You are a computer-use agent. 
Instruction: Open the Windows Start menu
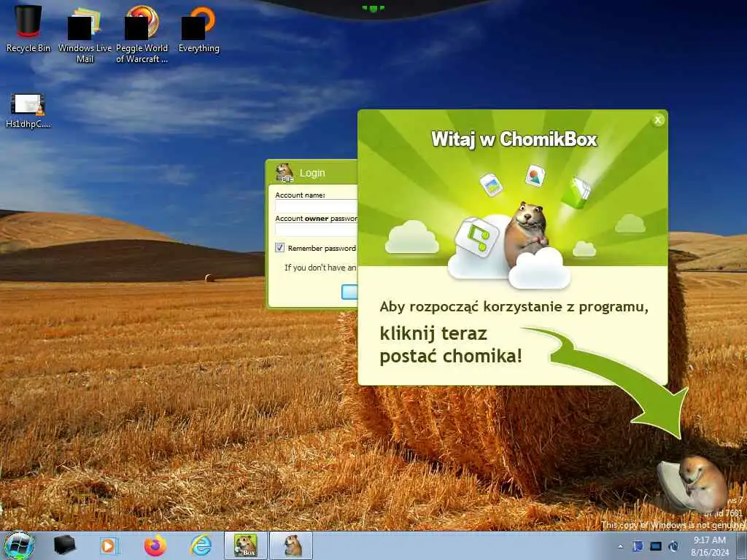click(x=19, y=545)
